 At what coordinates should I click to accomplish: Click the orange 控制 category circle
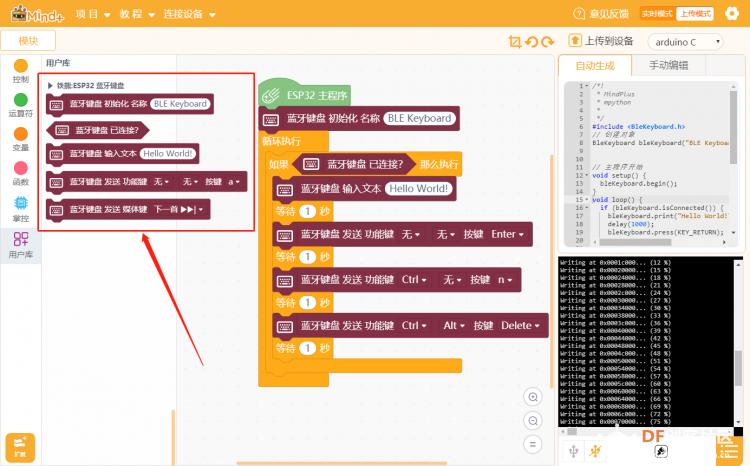pos(21,67)
